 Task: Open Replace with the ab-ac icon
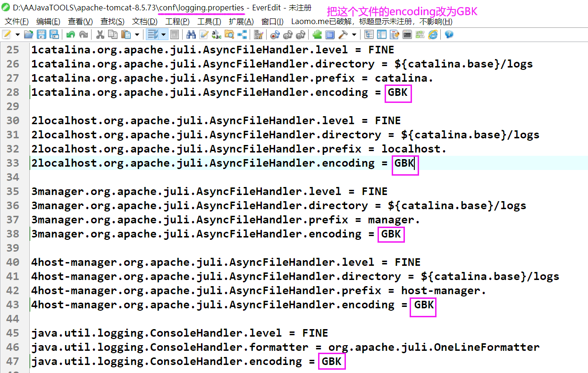217,34
